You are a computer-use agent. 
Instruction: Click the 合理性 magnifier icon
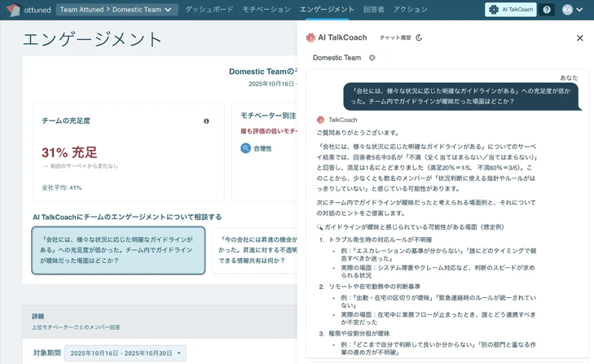tap(245, 148)
